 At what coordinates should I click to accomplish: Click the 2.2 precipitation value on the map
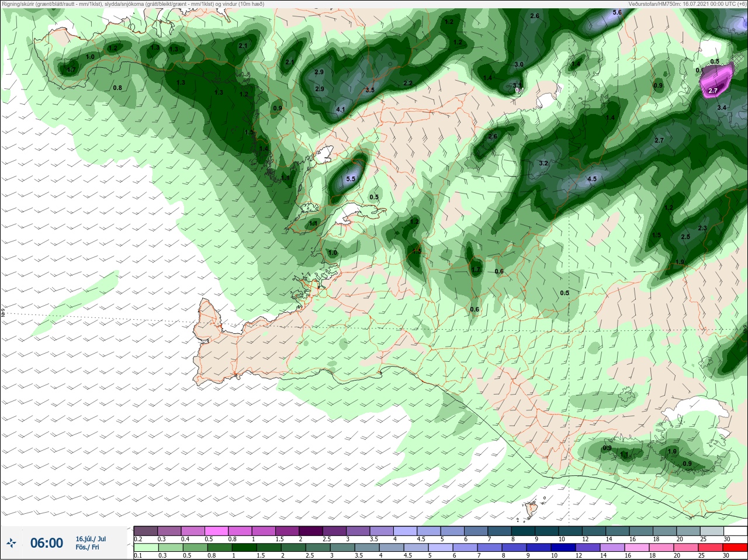[408, 83]
